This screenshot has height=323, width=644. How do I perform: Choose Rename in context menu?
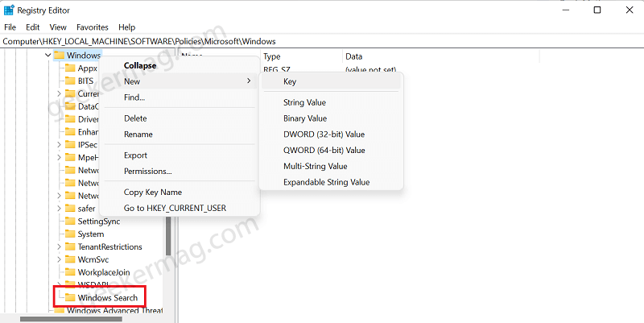click(x=180, y=135)
